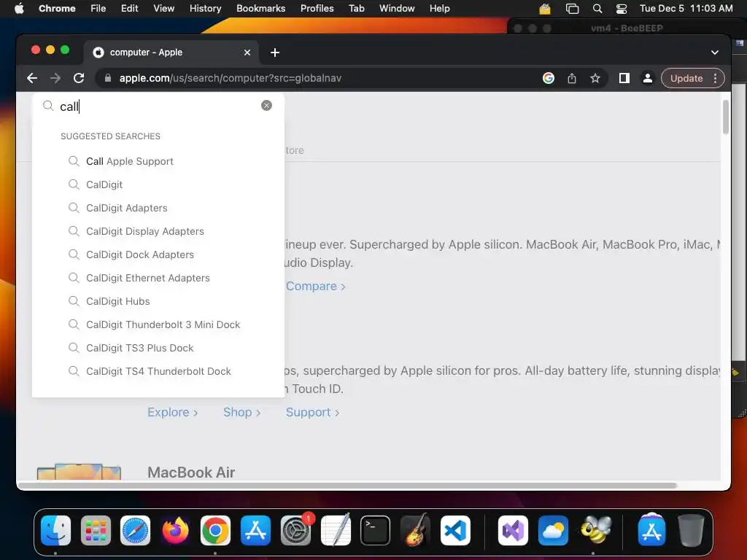Open the Google icon in address bar
The width and height of the screenshot is (747, 560).
coord(549,78)
